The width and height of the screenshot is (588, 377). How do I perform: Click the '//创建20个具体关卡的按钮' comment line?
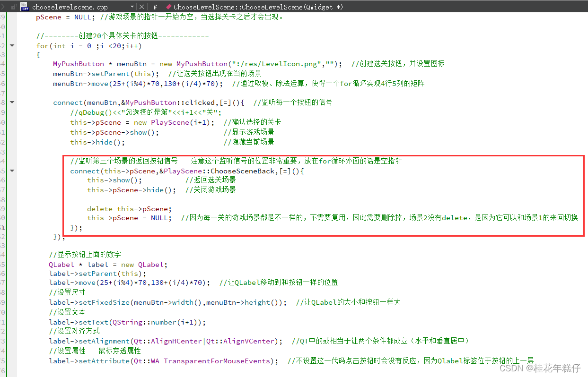pyautogui.click(x=123, y=36)
